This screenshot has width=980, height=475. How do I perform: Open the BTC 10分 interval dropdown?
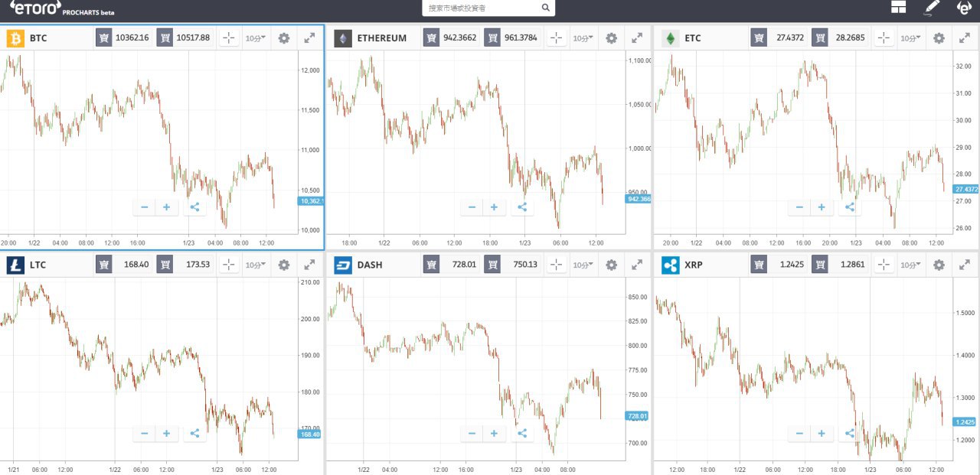point(255,38)
